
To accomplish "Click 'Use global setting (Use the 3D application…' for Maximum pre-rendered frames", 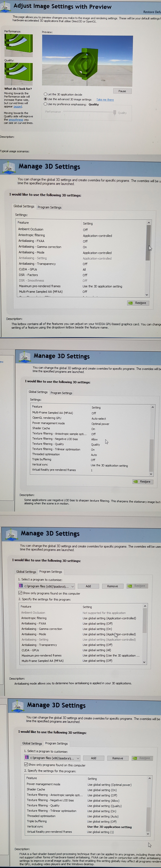I will (x=111, y=655).
